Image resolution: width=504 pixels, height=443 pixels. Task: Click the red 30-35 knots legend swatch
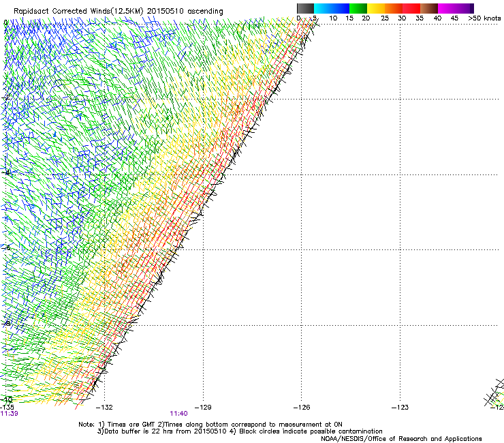(x=411, y=8)
